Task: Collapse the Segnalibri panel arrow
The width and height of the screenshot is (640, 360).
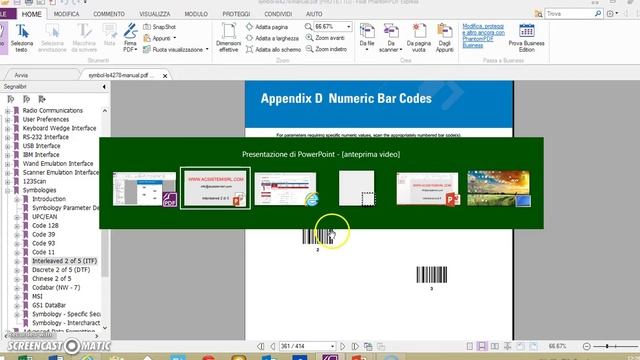Action: (104, 87)
